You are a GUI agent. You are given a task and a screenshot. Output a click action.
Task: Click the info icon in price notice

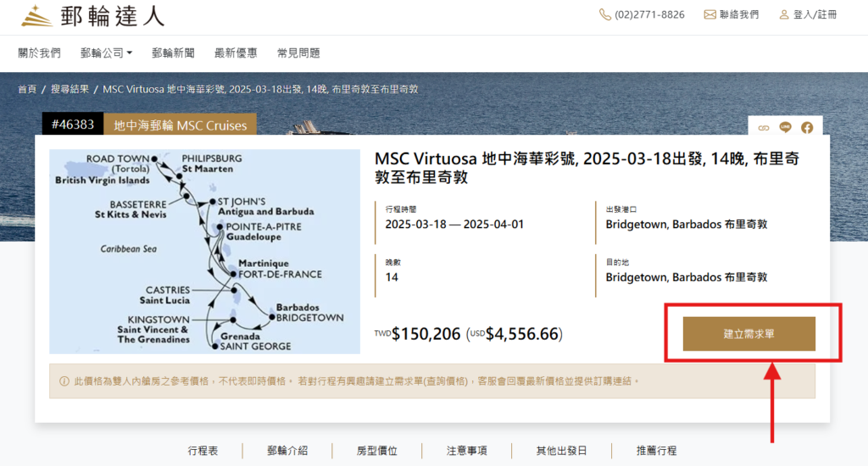click(x=64, y=381)
